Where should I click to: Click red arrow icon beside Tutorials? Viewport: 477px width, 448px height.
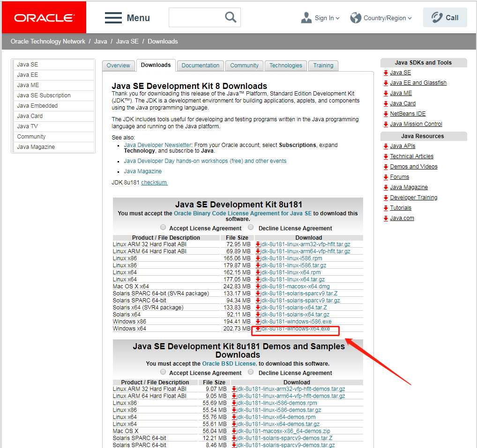386,208
